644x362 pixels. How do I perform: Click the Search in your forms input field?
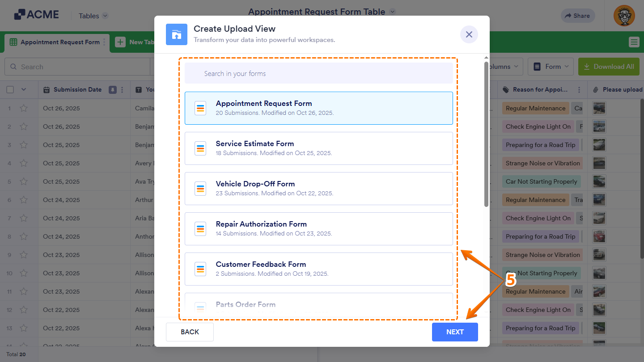[x=319, y=72]
